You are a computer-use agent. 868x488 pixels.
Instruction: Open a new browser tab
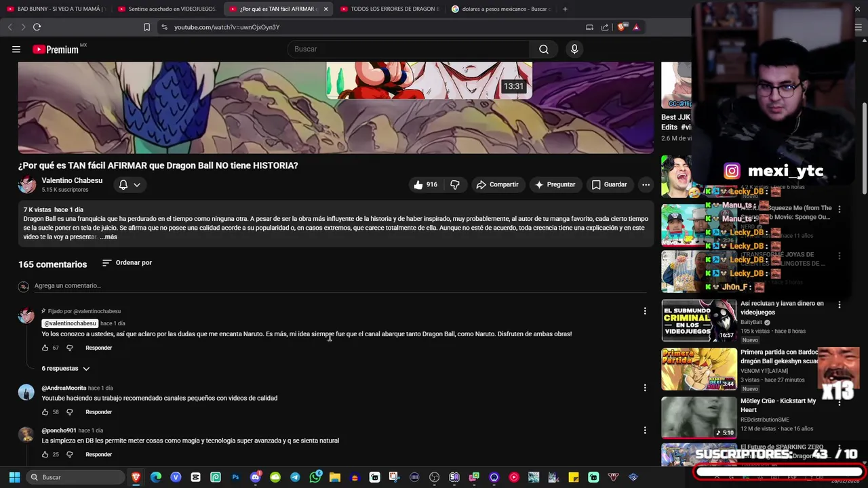[x=565, y=9]
